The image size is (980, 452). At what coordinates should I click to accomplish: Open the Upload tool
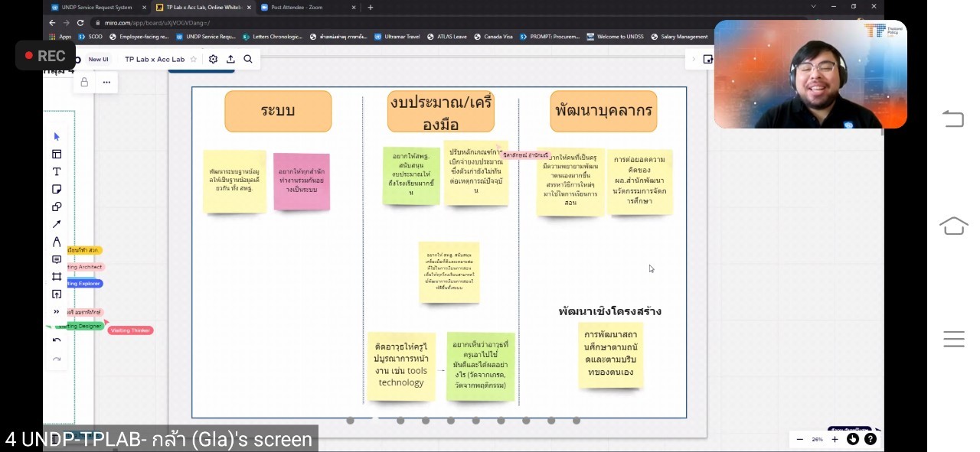[57, 294]
